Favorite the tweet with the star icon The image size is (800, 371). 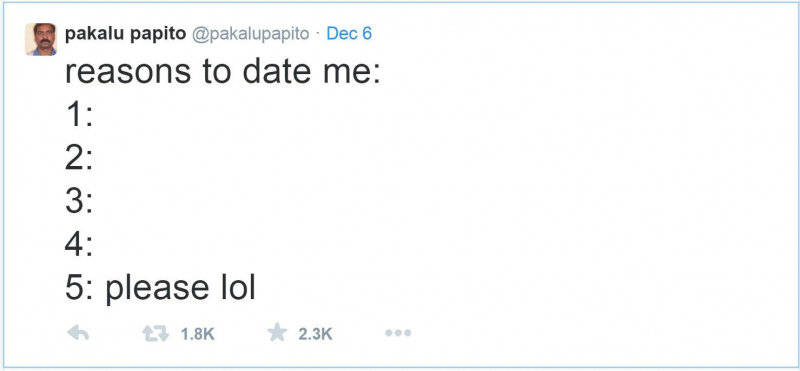tap(277, 333)
